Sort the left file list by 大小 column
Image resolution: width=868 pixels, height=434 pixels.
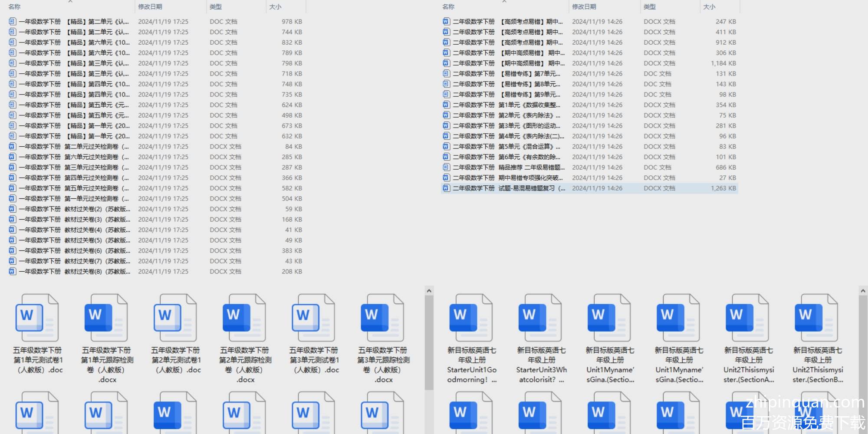pos(275,7)
